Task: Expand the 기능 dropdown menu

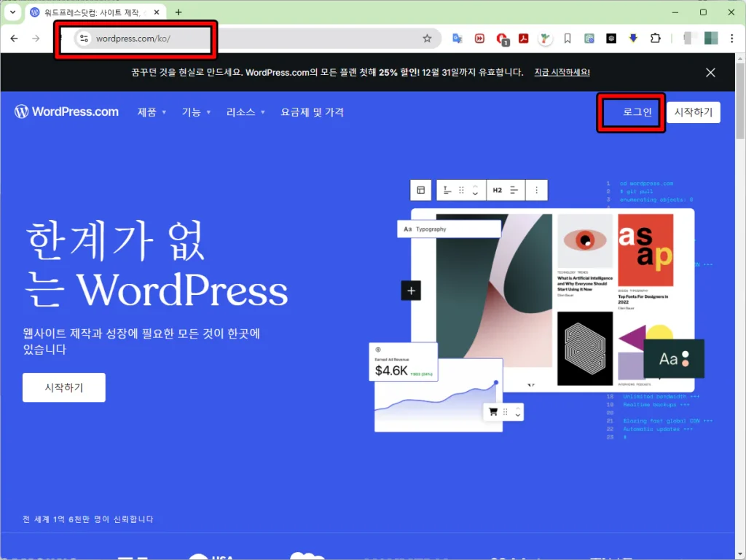Action: click(196, 112)
